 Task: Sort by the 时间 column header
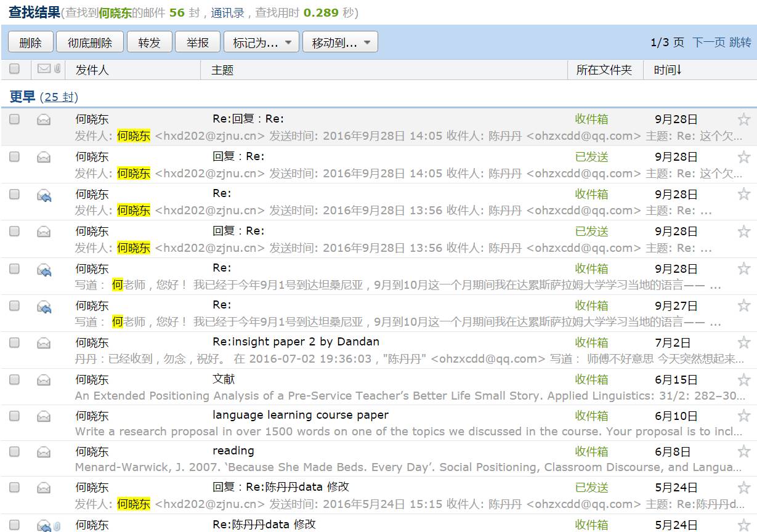click(668, 70)
